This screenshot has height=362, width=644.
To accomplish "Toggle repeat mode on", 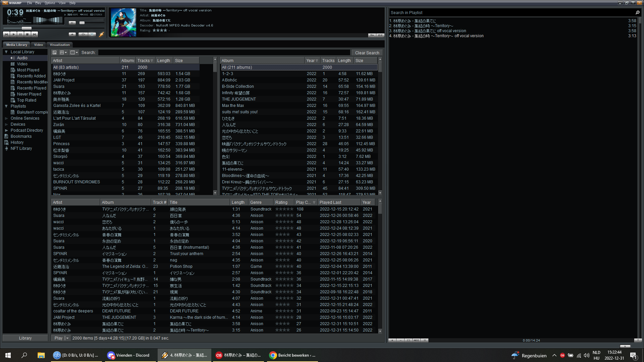I will 92,34.
